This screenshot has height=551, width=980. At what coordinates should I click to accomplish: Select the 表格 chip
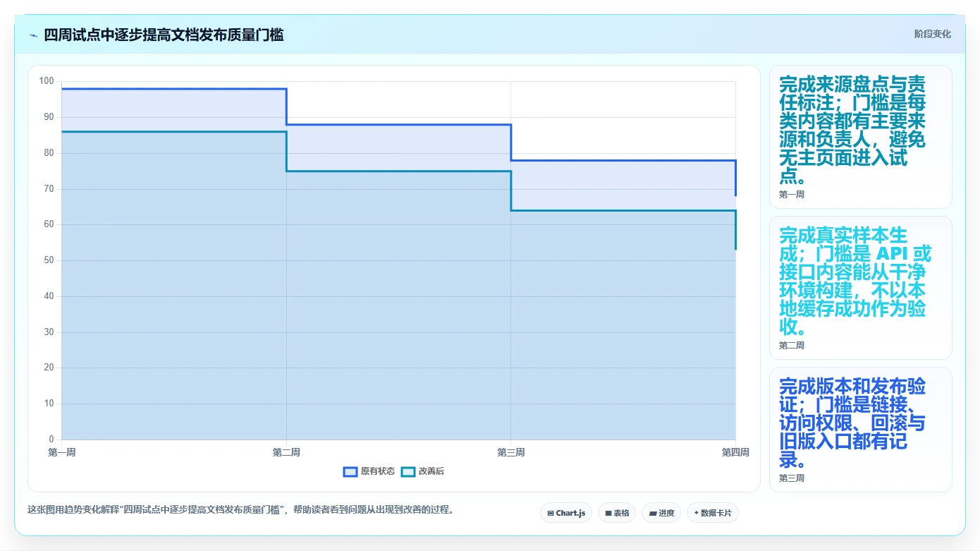tap(617, 513)
